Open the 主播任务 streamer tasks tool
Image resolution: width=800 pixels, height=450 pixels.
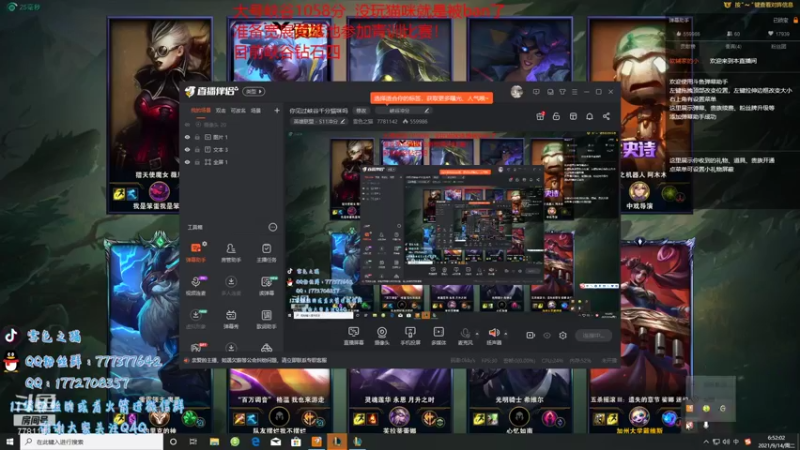(x=266, y=253)
